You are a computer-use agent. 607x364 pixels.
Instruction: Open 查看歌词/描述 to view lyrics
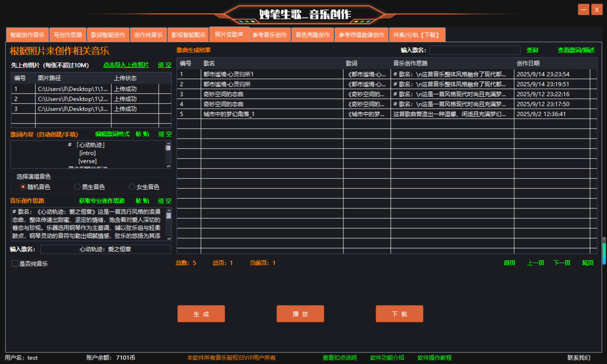click(x=576, y=50)
